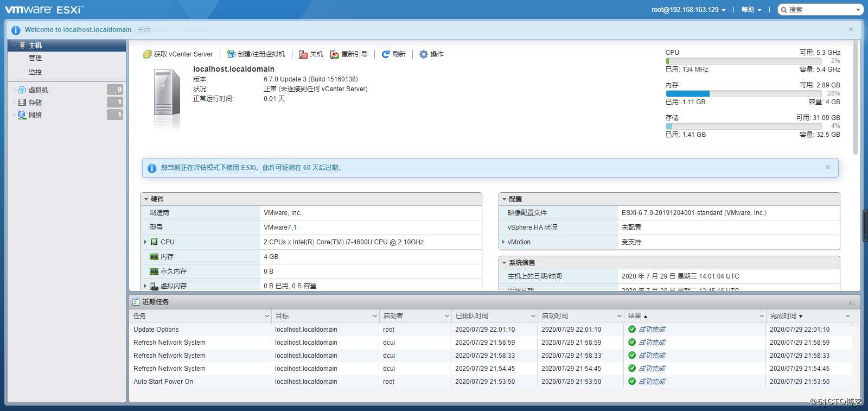The width and height of the screenshot is (868, 411).
Task: Click the Auto Start Power On task row
Action: pyautogui.click(x=490, y=382)
